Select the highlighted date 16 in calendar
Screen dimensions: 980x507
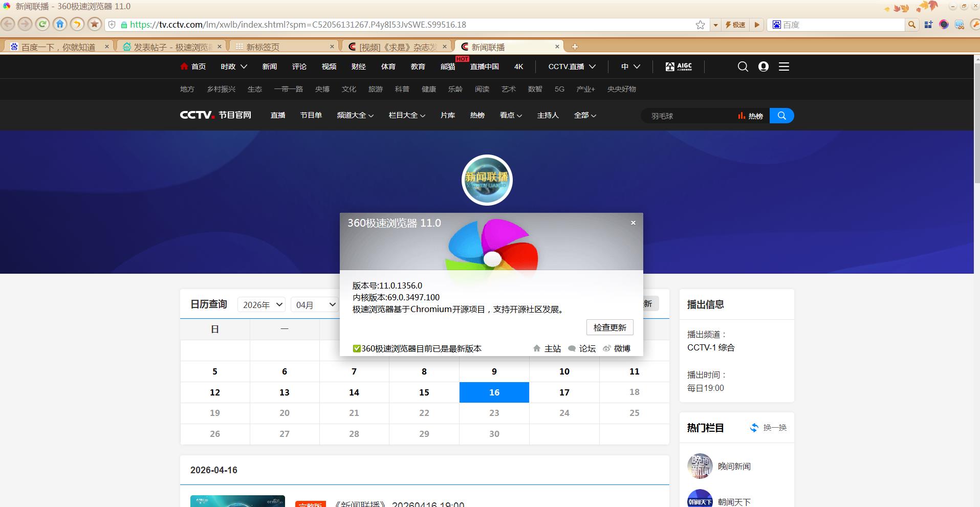[494, 392]
